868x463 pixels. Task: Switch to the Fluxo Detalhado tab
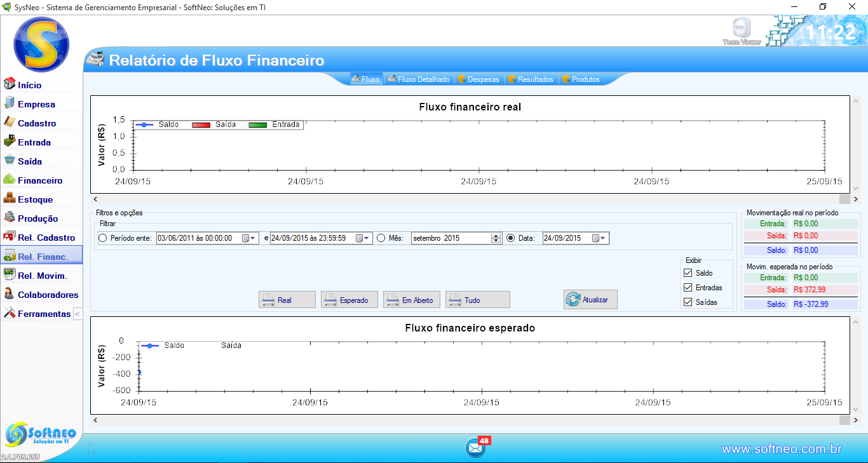[x=419, y=79]
